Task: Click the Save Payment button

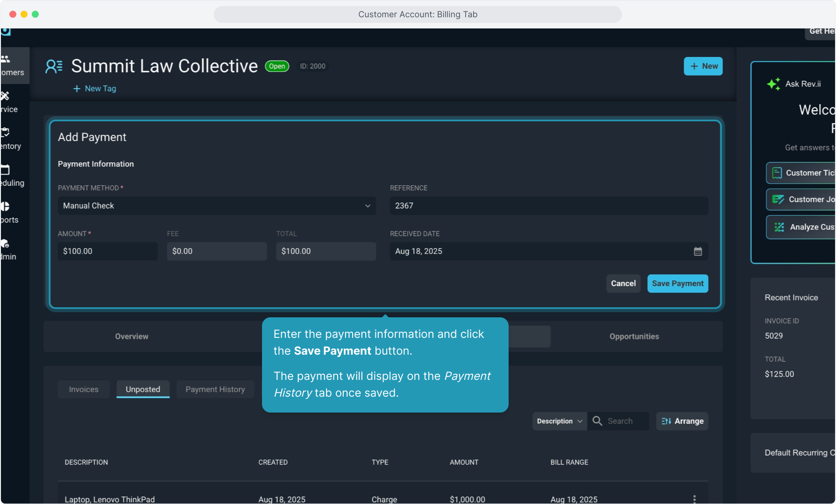Action: tap(677, 284)
